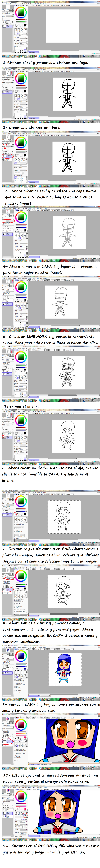100x868 pixels.
Task: Pick a color on step 2 color wheel
Action: 21,78
